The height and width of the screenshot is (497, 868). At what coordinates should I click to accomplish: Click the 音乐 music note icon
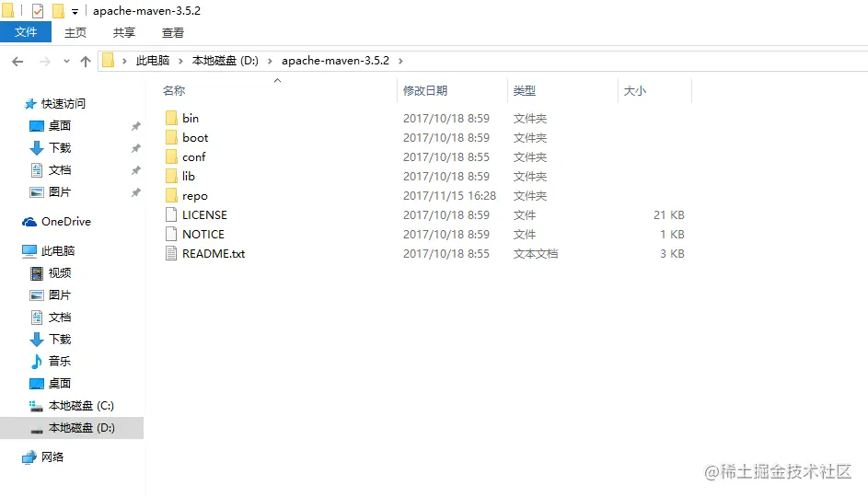pyautogui.click(x=37, y=362)
